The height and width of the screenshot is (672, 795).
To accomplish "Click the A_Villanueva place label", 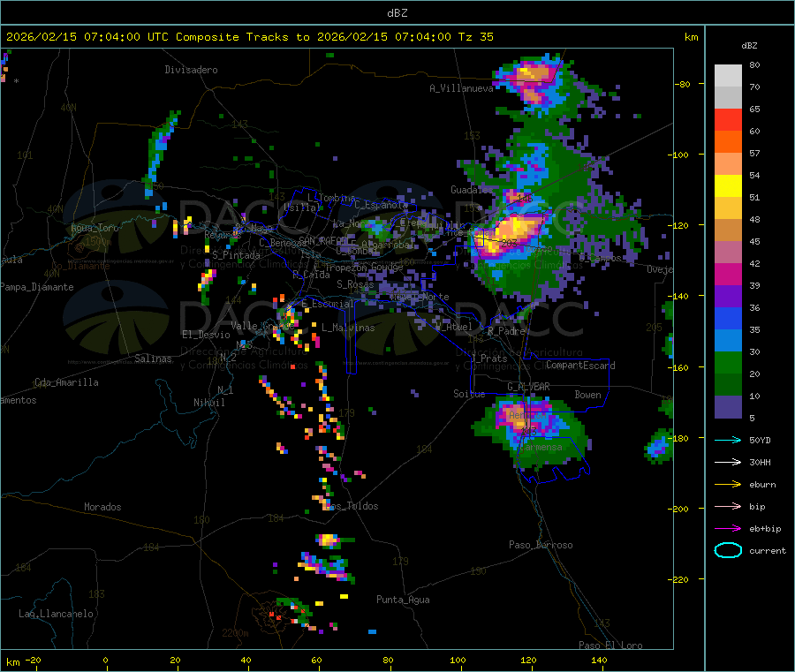I will pyautogui.click(x=461, y=88).
